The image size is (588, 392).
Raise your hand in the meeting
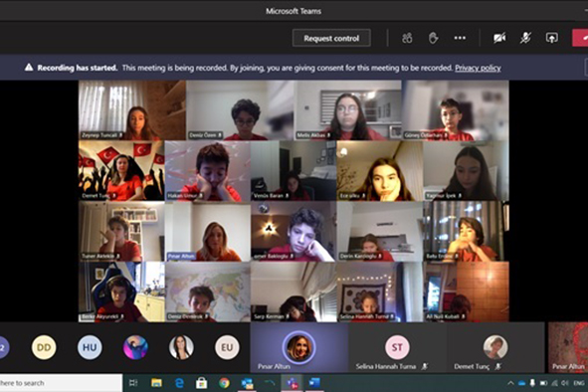[x=433, y=38]
